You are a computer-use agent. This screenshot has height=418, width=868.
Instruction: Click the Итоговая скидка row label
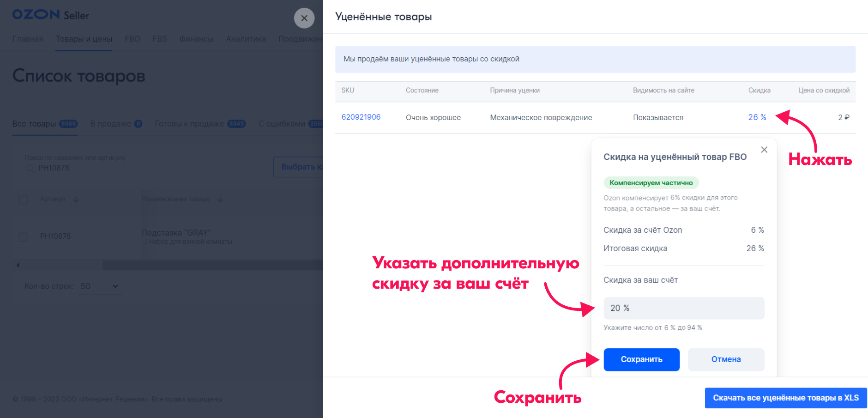tap(635, 248)
